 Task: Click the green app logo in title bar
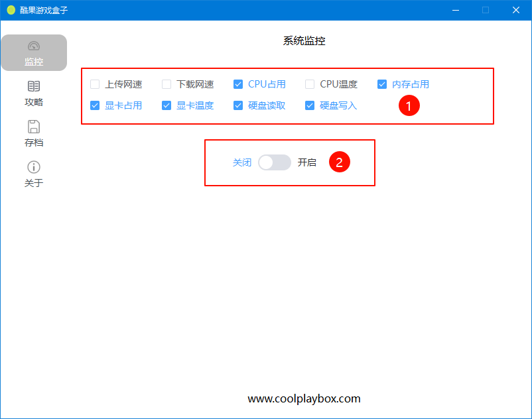click(11, 10)
